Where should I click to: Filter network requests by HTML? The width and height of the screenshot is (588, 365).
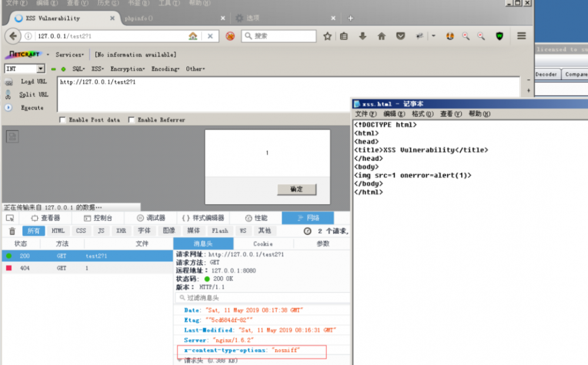(58, 231)
